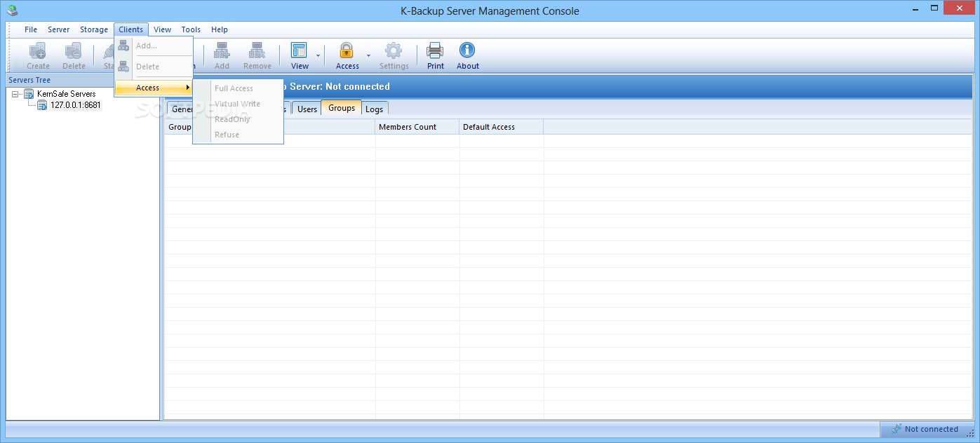980x443 pixels.
Task: Choose Add... in the Clients menu
Action: click(154, 46)
